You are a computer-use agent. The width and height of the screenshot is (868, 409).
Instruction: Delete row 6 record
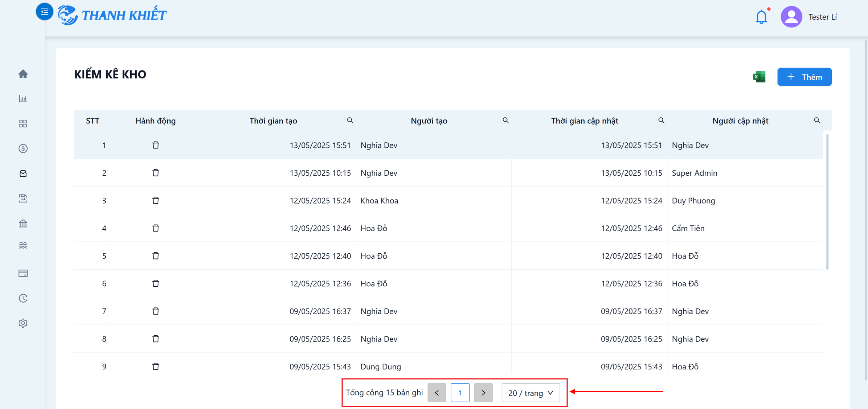click(x=156, y=283)
